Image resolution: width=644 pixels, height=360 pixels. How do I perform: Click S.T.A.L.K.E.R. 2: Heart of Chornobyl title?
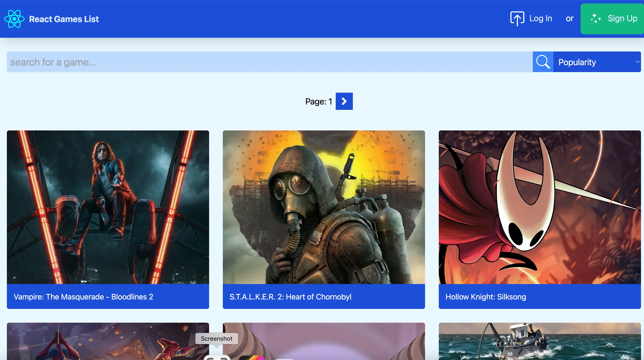point(290,297)
